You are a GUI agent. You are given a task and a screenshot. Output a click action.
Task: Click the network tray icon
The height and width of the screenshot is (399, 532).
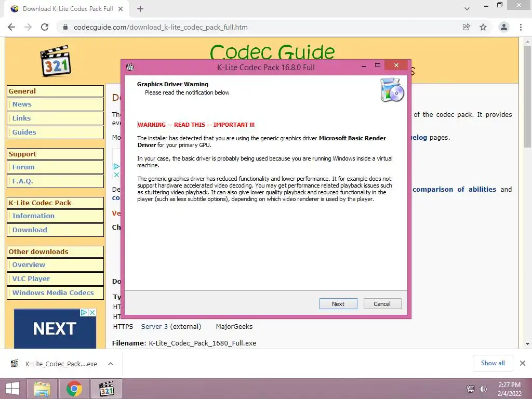point(471,389)
